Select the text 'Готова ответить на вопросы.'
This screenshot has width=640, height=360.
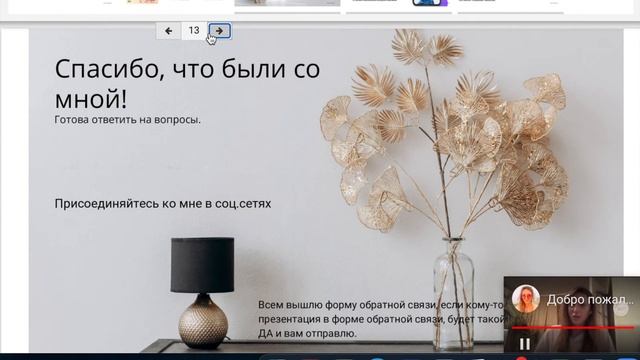[127, 120]
